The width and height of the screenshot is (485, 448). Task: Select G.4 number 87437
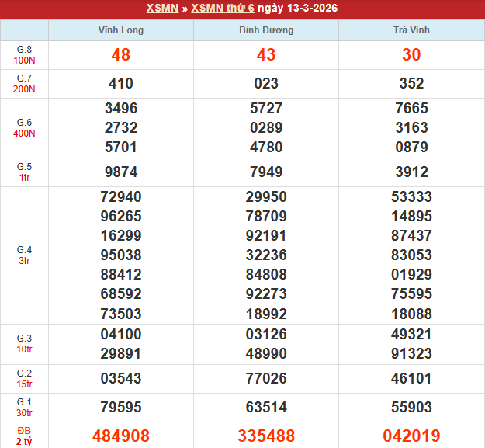(x=411, y=236)
